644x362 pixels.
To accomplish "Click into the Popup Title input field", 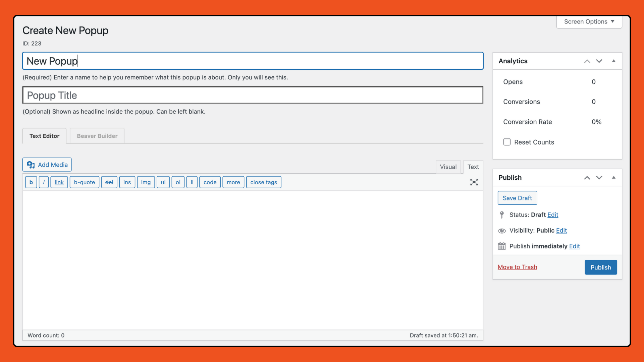I will coord(253,95).
